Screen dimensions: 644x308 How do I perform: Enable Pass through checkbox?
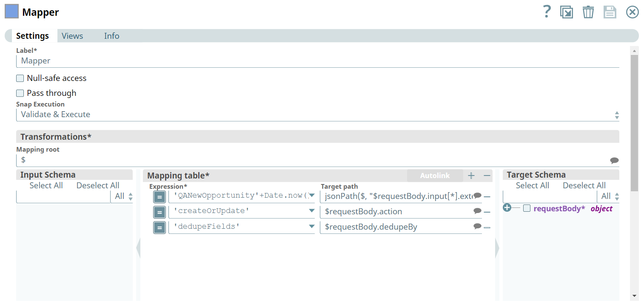pos(20,93)
